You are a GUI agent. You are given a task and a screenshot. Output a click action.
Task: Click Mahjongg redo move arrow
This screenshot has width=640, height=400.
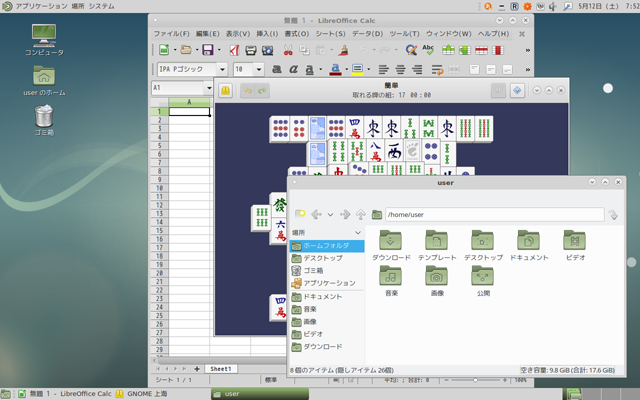262,90
